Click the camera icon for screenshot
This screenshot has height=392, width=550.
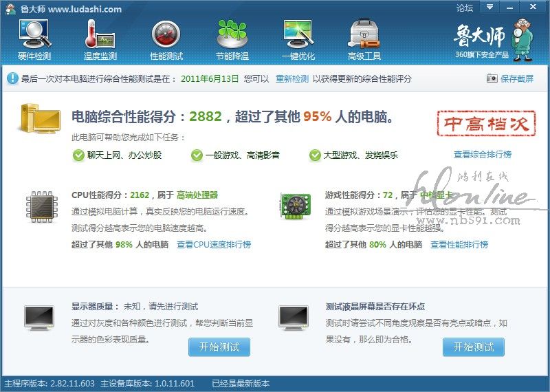[492, 78]
